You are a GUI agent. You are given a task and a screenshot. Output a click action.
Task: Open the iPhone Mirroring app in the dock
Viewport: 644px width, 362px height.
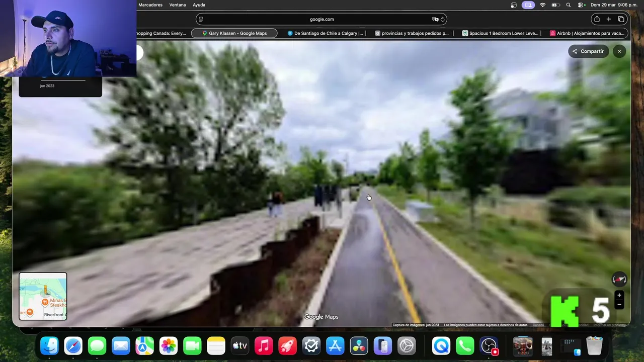[383, 346]
